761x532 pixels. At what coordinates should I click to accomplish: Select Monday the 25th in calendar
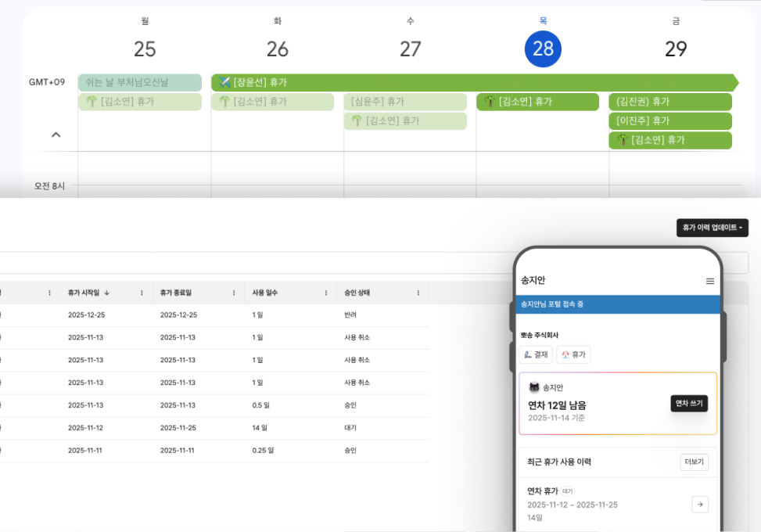pyautogui.click(x=145, y=49)
